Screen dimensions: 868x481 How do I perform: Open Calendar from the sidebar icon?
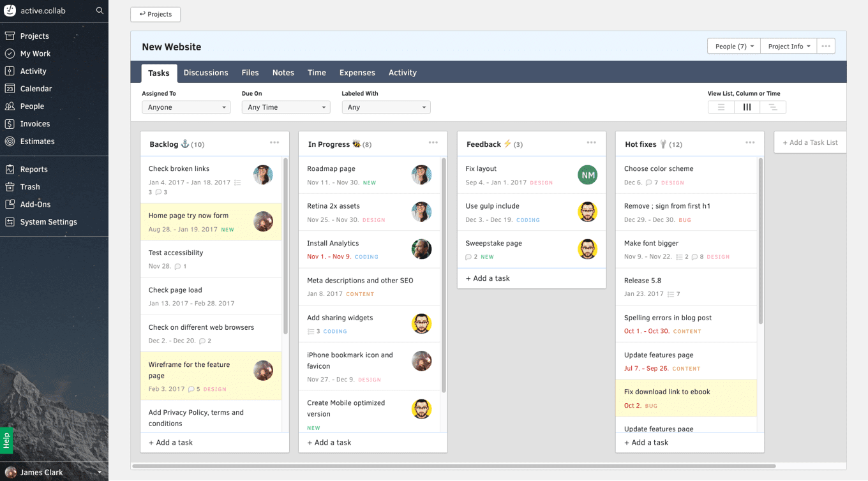(10, 89)
